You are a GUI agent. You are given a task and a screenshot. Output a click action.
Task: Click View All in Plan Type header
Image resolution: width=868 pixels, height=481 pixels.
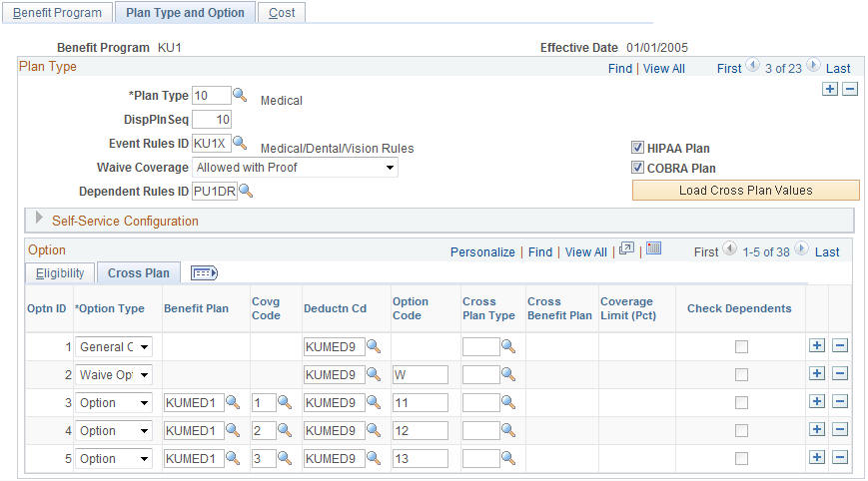pyautogui.click(x=663, y=69)
